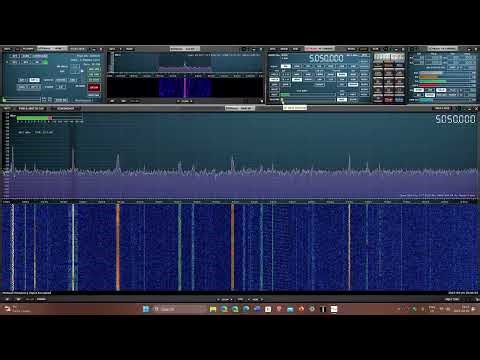Click the green lit indicator in left device panel
The image size is (480, 360).
click(45, 62)
